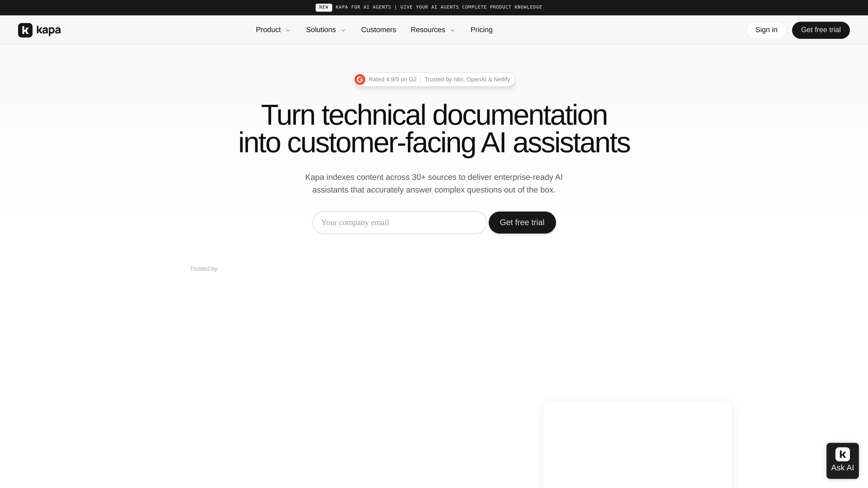Click the 'Trusted by' label
Viewport: 868px width, 488px height.
pos(203,269)
